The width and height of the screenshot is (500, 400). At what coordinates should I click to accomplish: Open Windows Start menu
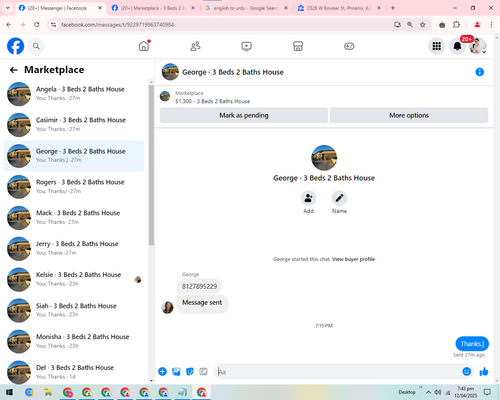coord(9,392)
